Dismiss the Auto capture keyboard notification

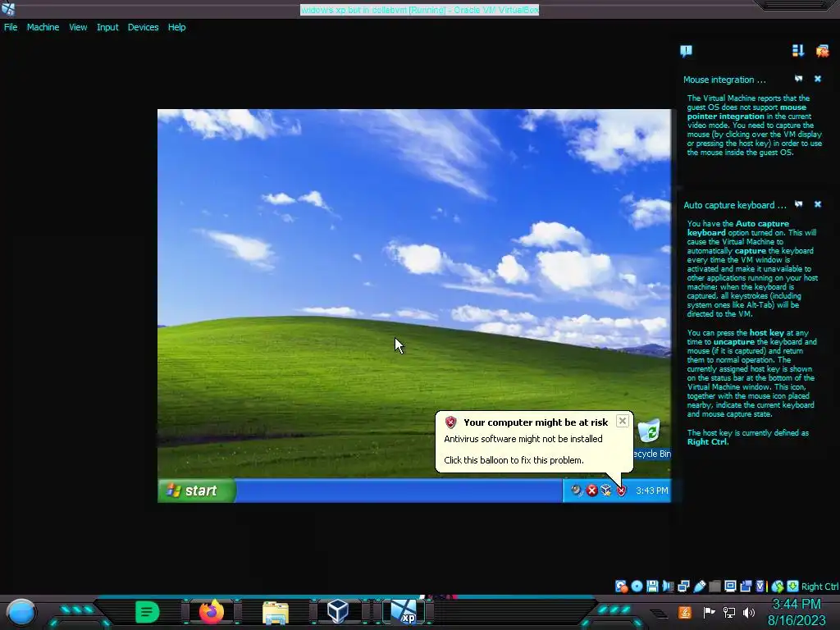(818, 204)
